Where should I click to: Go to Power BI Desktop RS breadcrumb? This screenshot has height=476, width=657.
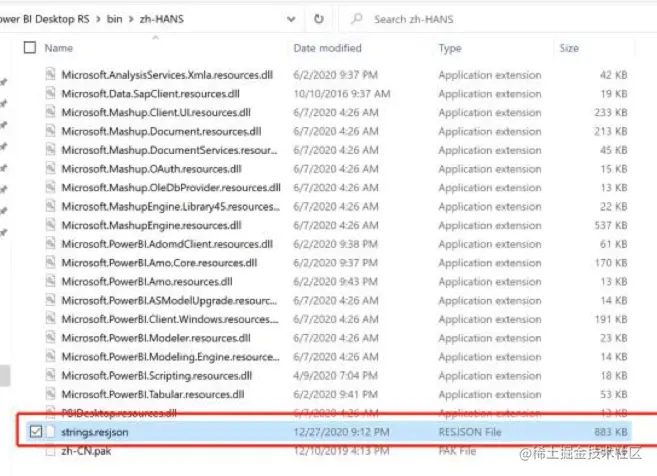44,19
